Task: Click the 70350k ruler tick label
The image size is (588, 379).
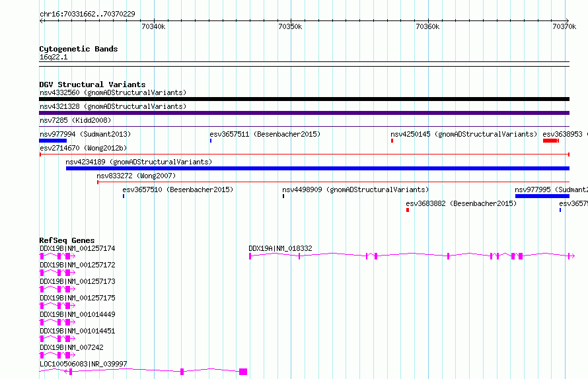Action: [x=290, y=26]
